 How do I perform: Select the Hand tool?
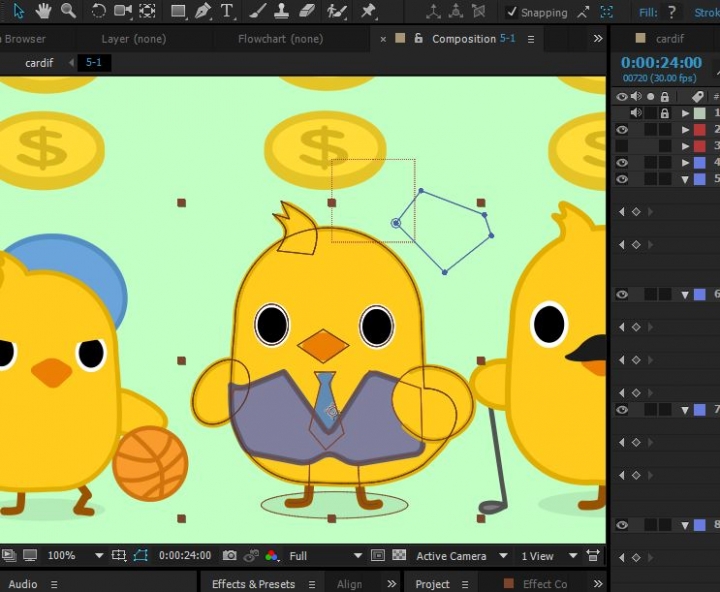[x=43, y=11]
